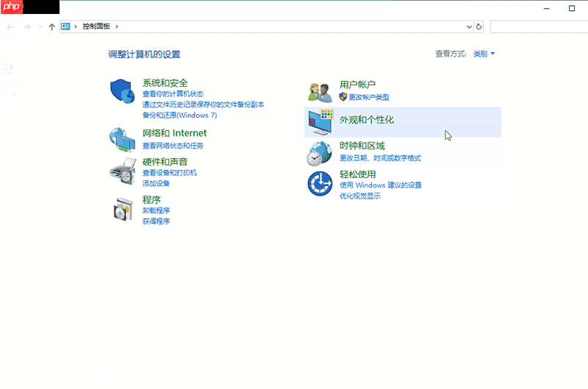This screenshot has height=389, width=588.
Task: Open the 网络和 Internet heading
Action: click(x=174, y=133)
